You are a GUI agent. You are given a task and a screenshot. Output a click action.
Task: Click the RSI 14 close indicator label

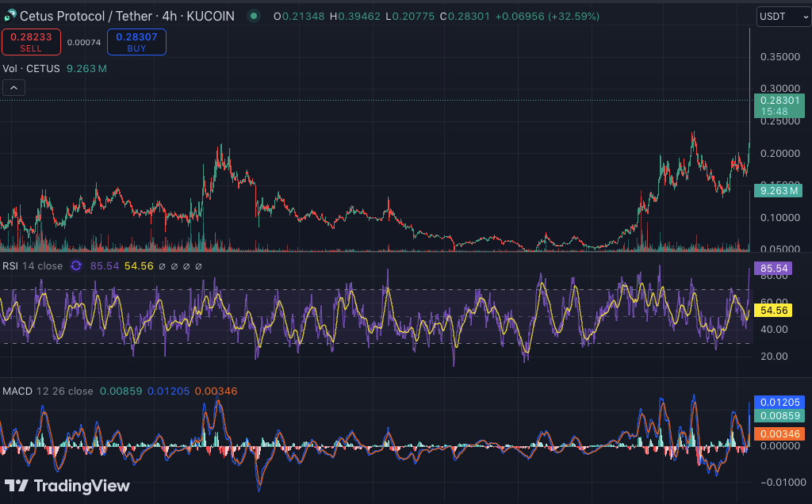click(x=33, y=266)
